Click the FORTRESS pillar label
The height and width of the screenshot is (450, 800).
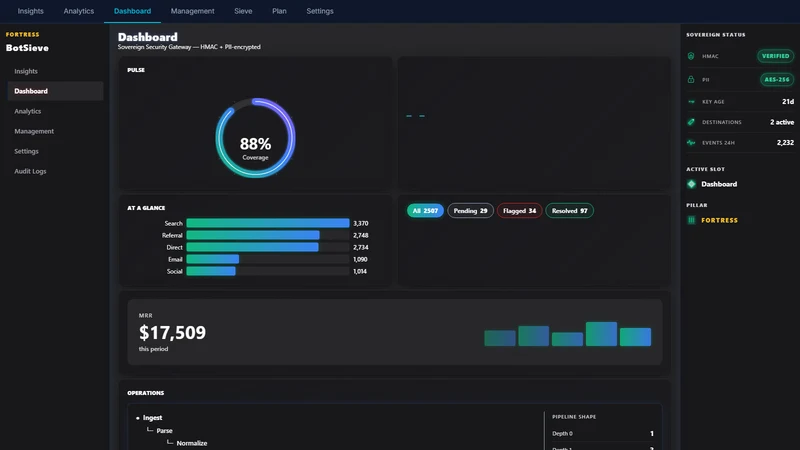(x=719, y=220)
